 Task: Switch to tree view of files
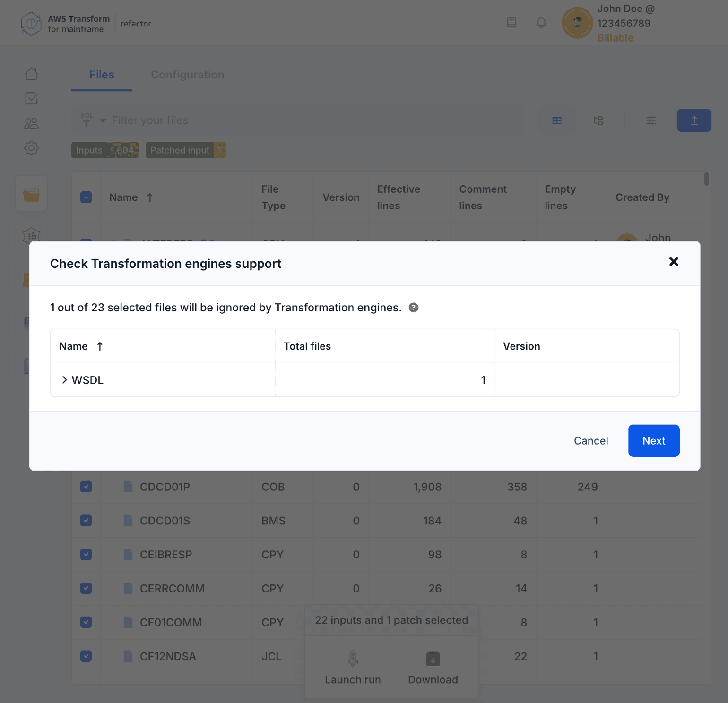598,120
